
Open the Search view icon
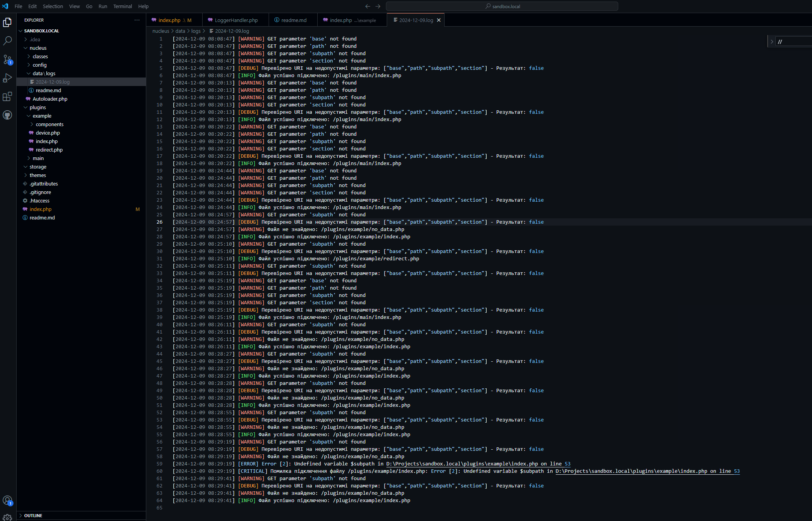(7, 41)
